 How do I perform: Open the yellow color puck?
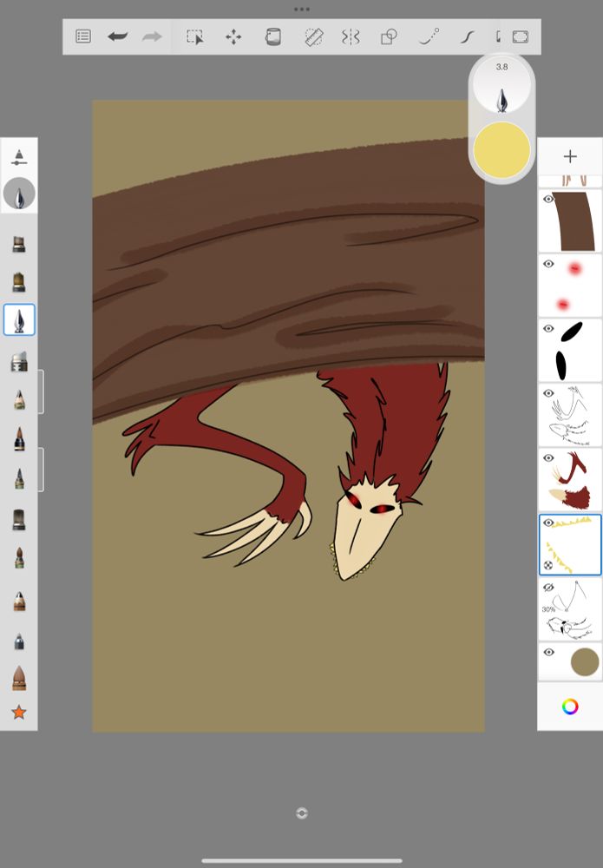[x=501, y=150]
